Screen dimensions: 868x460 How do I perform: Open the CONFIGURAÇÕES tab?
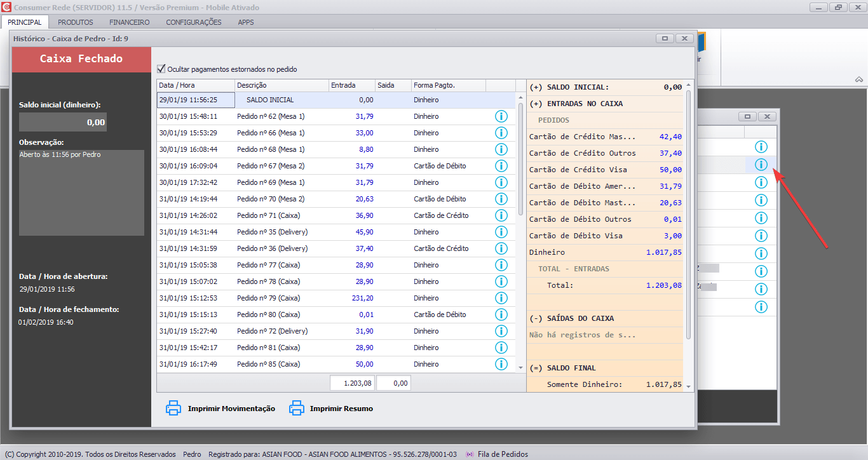click(194, 22)
